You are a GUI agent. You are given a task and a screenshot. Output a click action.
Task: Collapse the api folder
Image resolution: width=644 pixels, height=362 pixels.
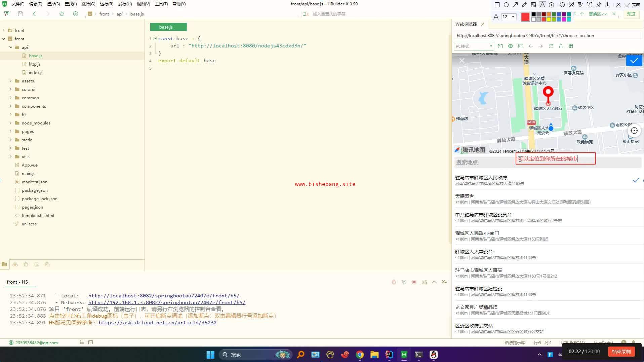(11, 47)
